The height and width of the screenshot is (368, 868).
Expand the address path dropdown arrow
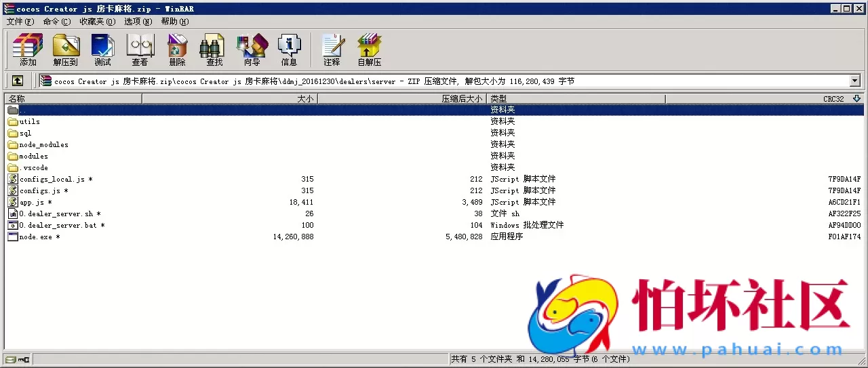pyautogui.click(x=854, y=81)
